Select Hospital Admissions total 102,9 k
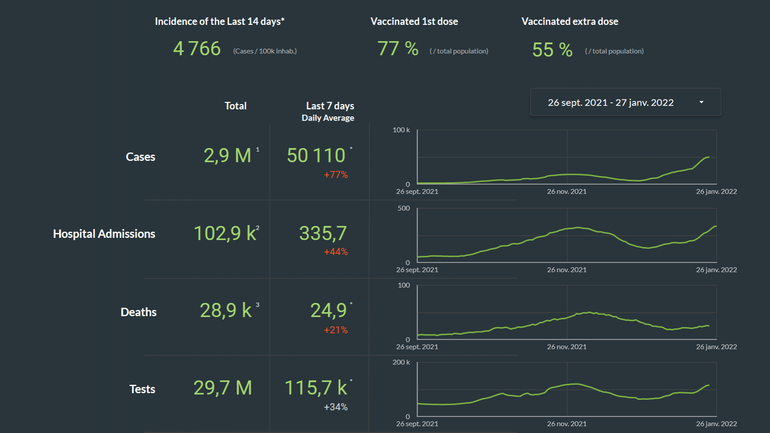The image size is (770, 433). coord(223,233)
